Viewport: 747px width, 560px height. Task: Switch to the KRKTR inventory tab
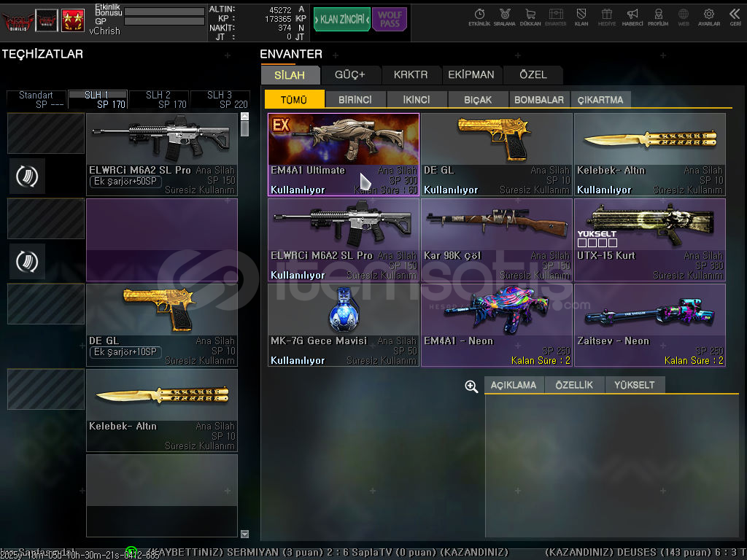411,75
